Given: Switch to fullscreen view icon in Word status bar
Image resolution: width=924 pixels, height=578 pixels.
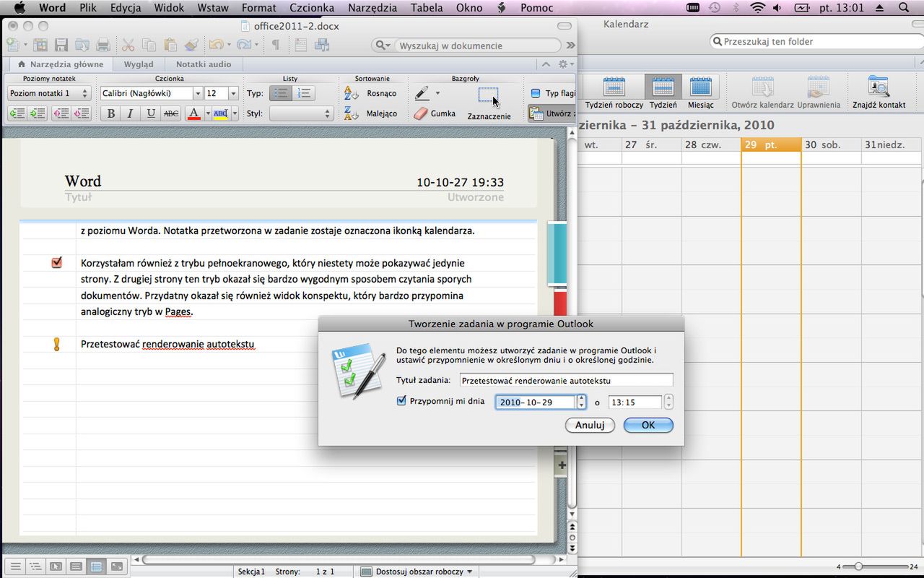Looking at the screenshot, I should click(116, 567).
